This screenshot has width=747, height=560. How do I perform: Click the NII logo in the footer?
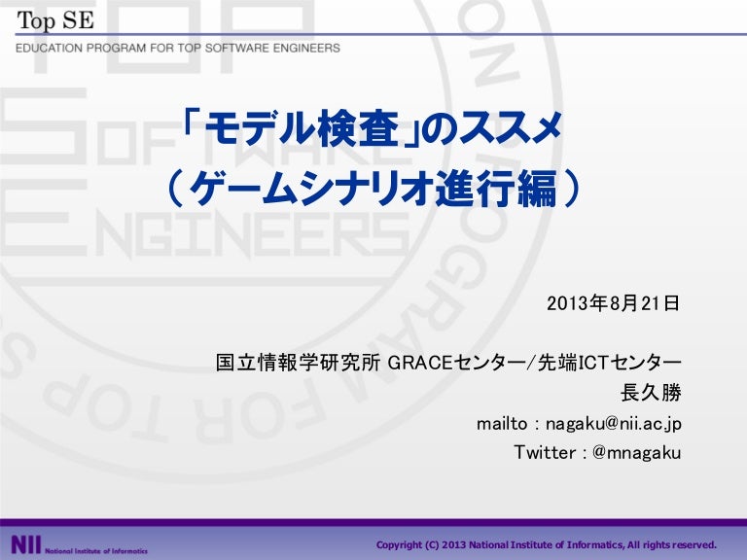(25, 545)
